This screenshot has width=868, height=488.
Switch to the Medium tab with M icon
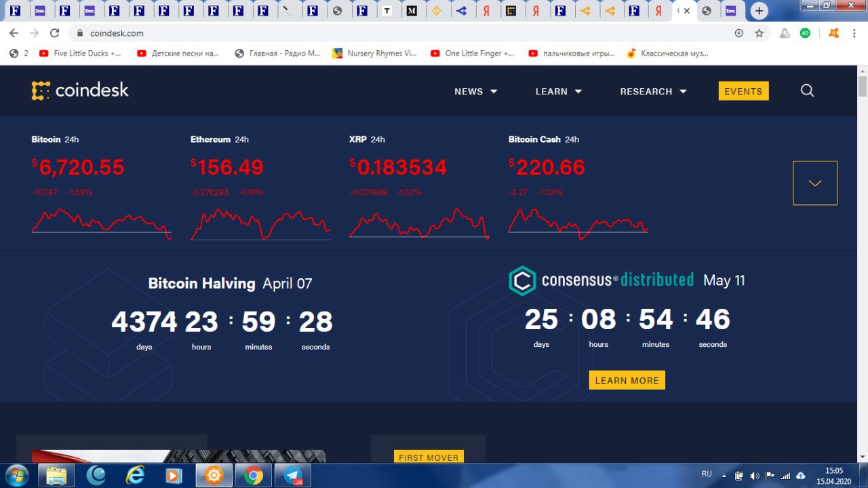click(x=412, y=11)
